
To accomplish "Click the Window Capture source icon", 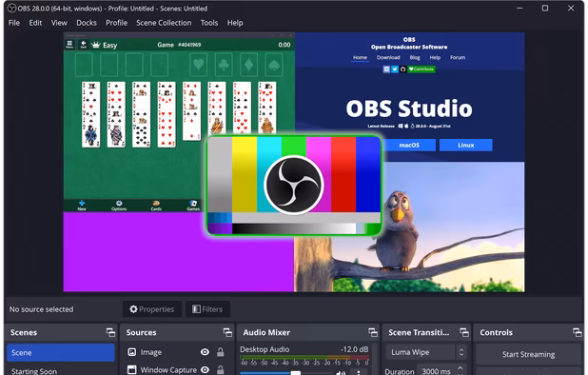I will click(132, 369).
